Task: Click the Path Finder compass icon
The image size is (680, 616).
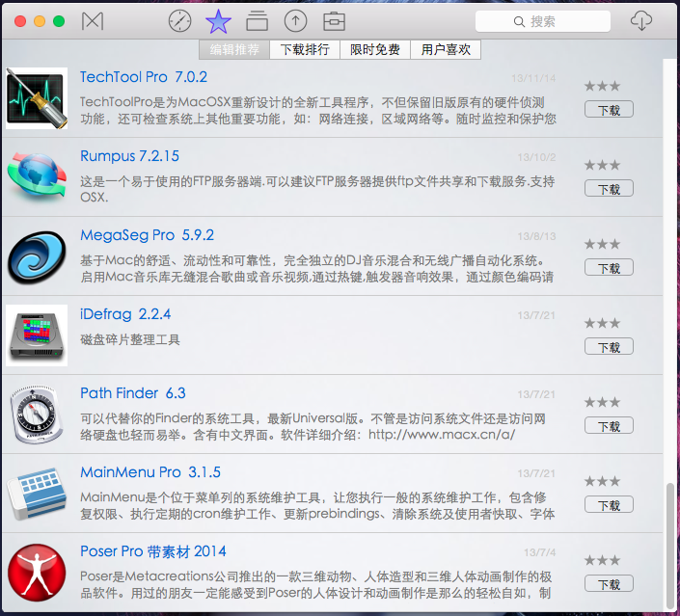Action: point(37,415)
